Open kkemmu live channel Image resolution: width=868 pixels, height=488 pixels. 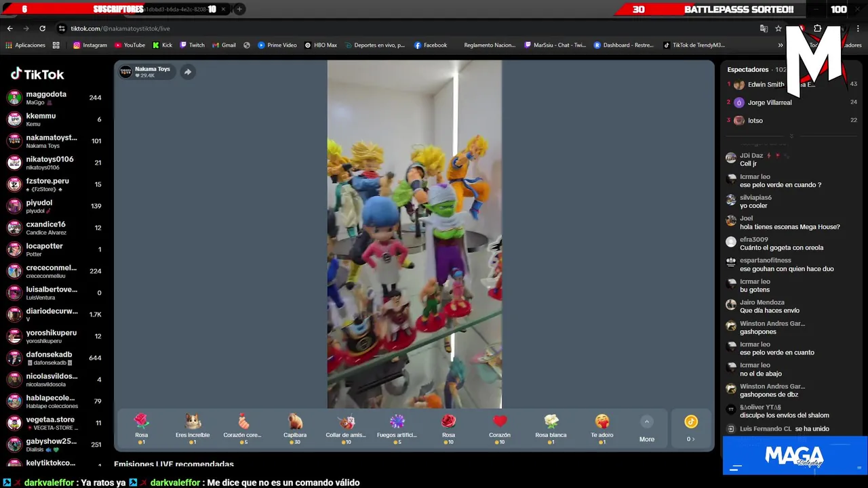(54, 119)
